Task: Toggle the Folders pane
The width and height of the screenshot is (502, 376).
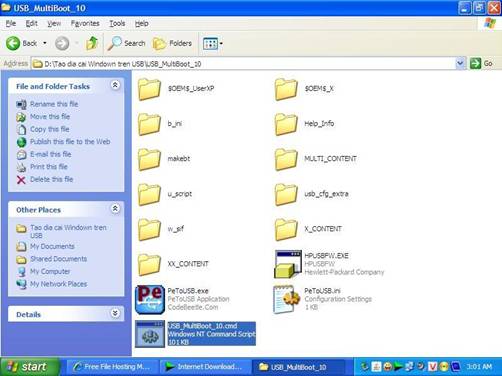Action: coord(172,43)
